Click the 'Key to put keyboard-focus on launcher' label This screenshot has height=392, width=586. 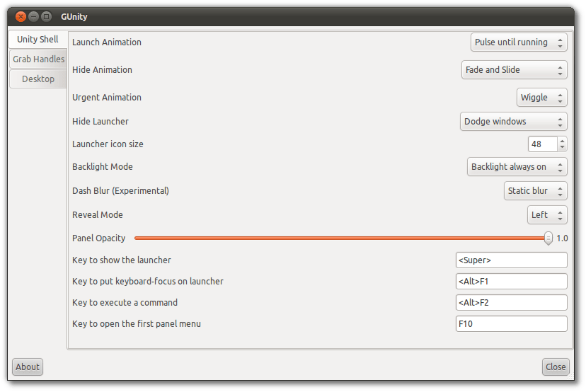click(x=148, y=282)
